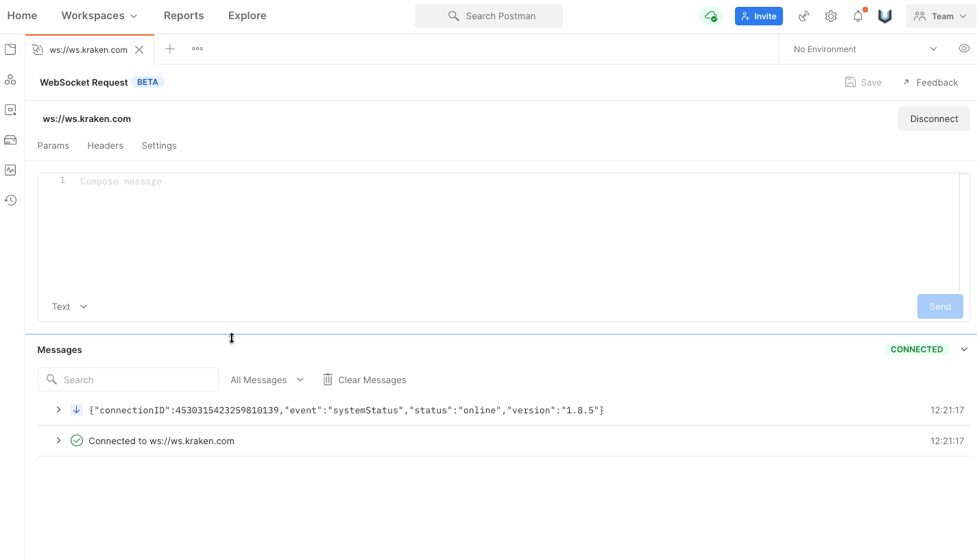Open tab options three-dots menu
The image size is (977, 560).
pyautogui.click(x=197, y=49)
